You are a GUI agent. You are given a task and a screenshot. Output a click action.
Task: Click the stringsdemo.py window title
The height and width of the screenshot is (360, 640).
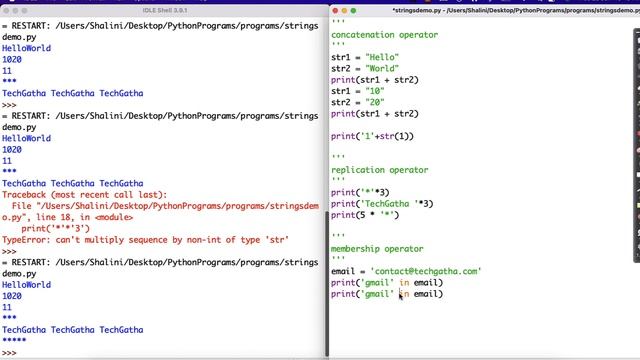point(516,10)
